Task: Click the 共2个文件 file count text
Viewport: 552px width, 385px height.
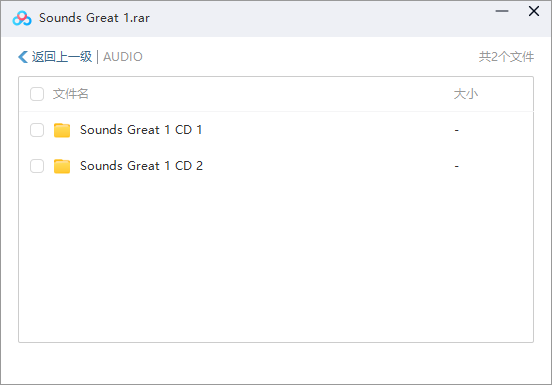Action: tap(506, 57)
